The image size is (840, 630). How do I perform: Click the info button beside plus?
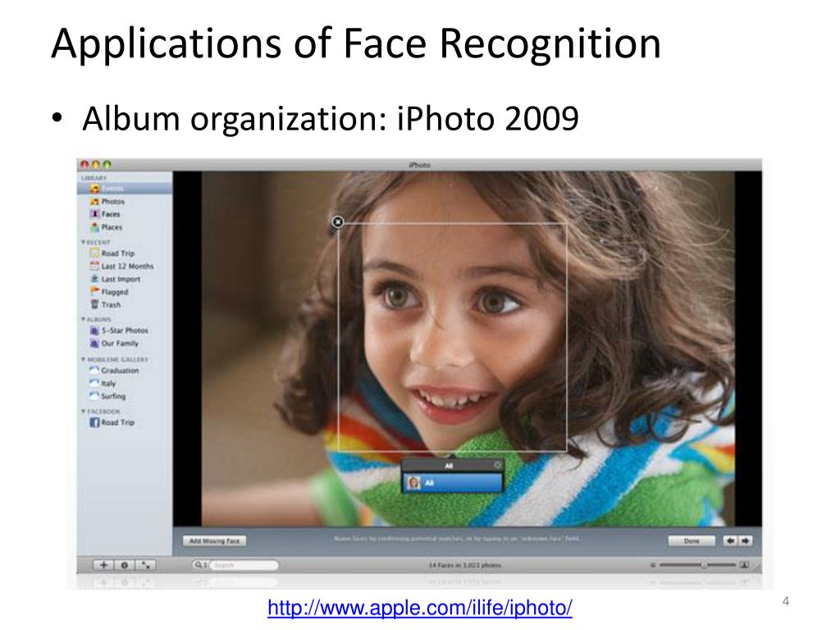click(x=125, y=564)
